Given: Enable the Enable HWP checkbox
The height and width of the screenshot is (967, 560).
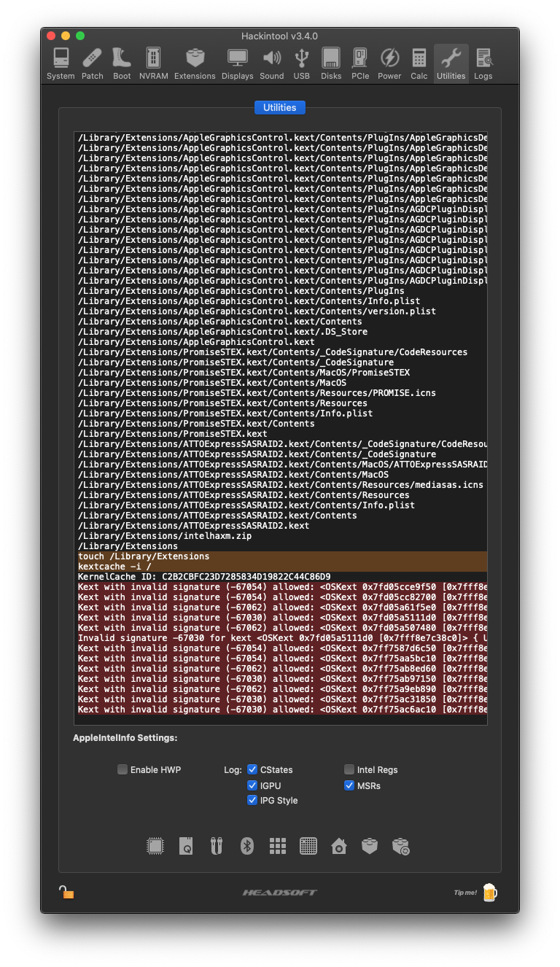Looking at the screenshot, I should pyautogui.click(x=122, y=769).
